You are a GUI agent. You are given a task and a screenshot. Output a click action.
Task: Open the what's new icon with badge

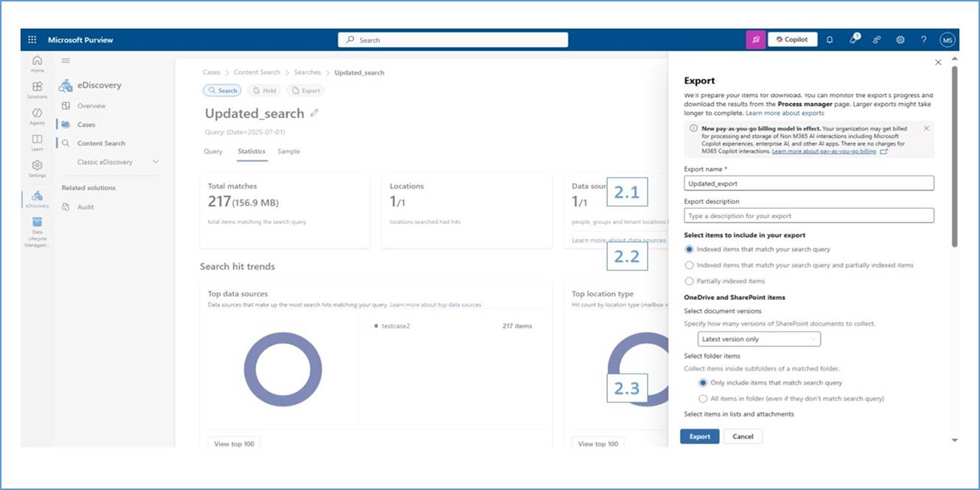coord(853,39)
